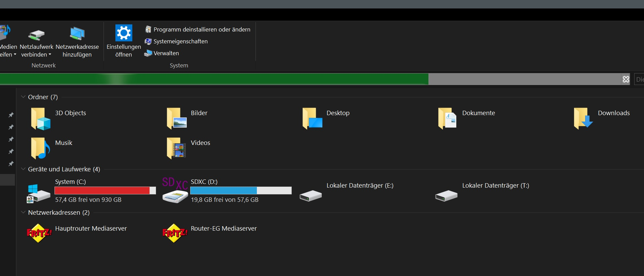Click the 'System (C:)' drive name
The image size is (644, 276).
[70, 182]
